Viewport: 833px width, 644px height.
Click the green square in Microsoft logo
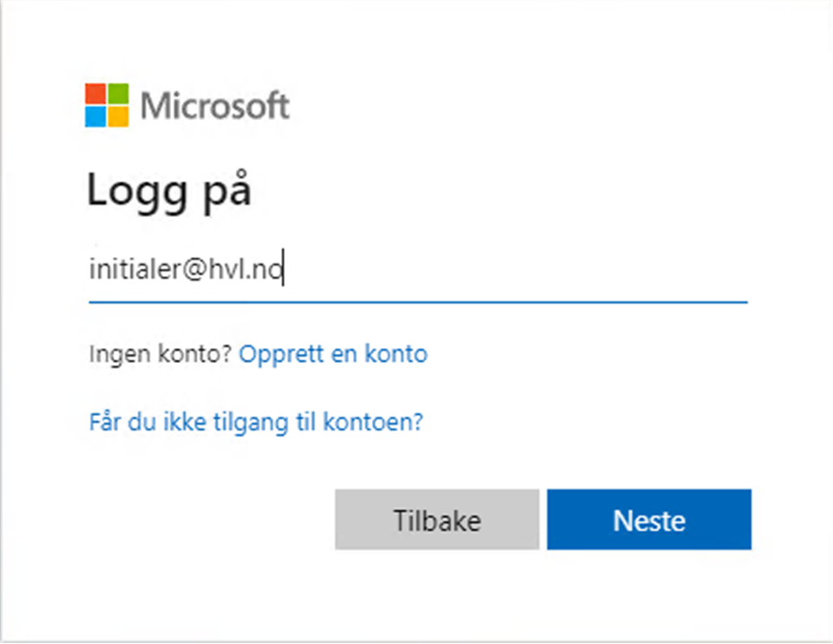tap(118, 94)
